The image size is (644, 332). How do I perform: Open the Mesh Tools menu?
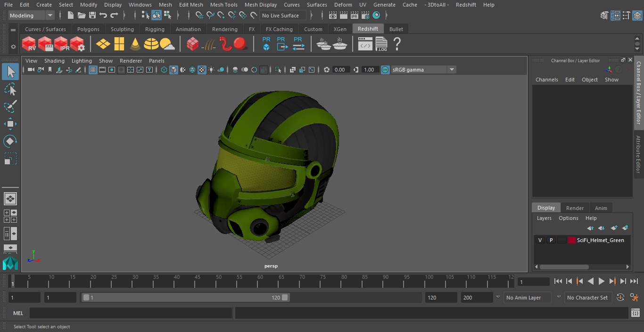[223, 5]
